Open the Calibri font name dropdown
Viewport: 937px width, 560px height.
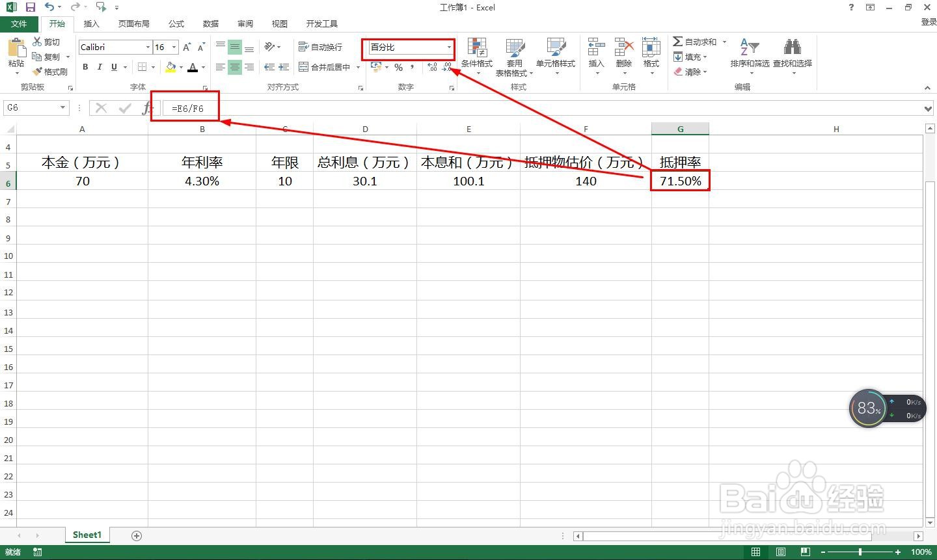pos(148,47)
